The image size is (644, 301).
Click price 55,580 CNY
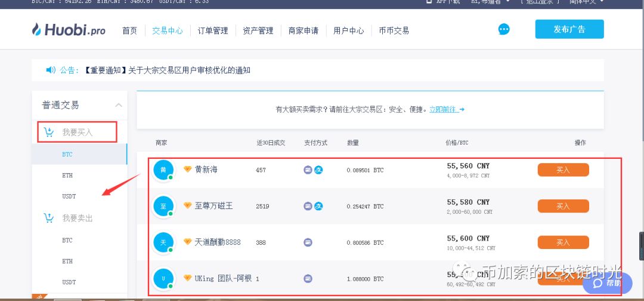pyautogui.click(x=468, y=202)
